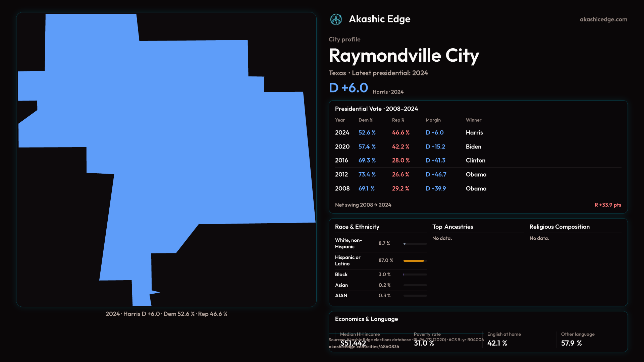This screenshot has height=362, width=644.
Task: Click the D +6.0 headline margin
Action: 348,88
